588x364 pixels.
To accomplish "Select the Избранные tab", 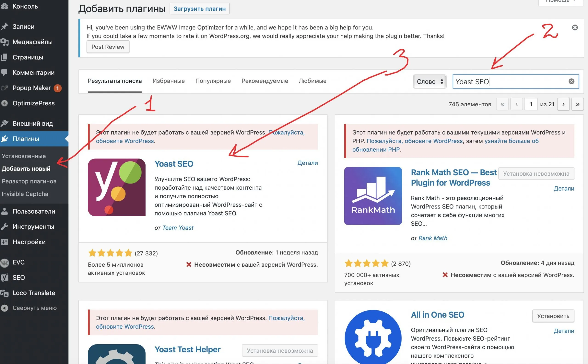I will coord(168,81).
